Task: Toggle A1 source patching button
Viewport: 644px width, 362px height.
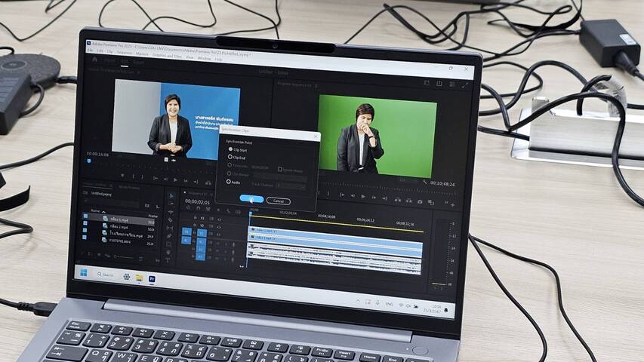Action: pos(186,240)
